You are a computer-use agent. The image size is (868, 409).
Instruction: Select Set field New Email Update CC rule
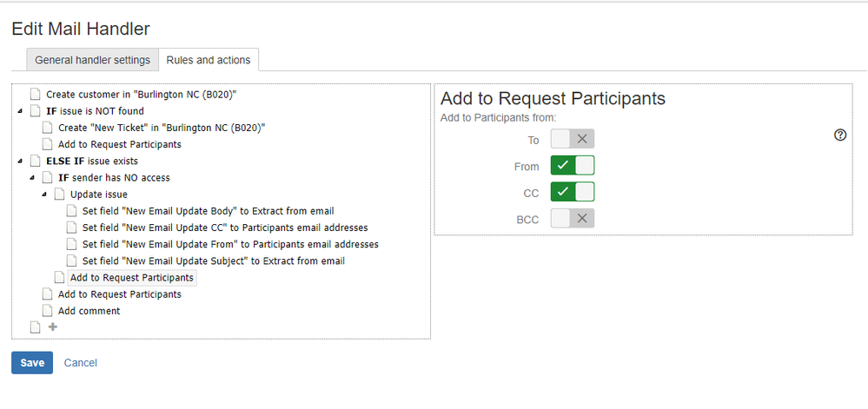(x=230, y=228)
